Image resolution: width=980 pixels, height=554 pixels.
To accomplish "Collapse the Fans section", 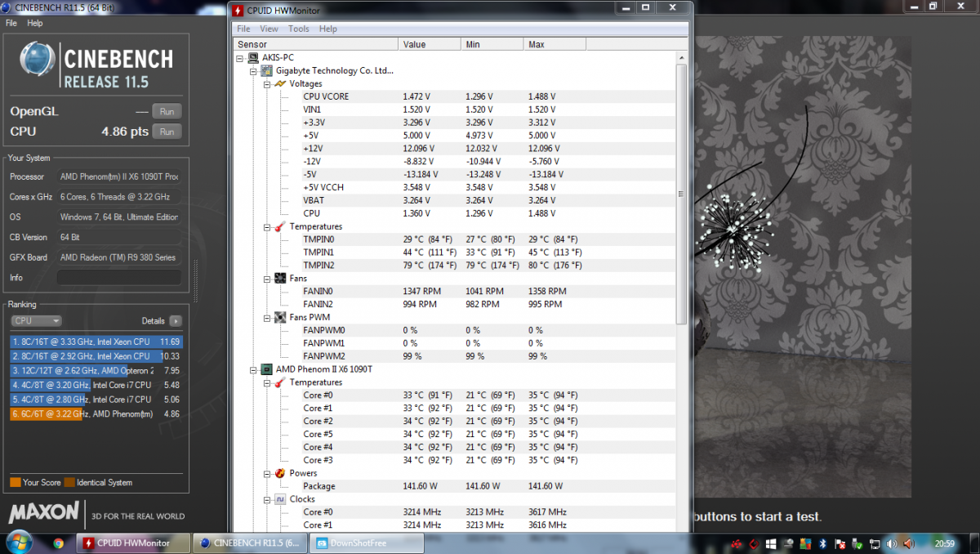I will coord(267,279).
